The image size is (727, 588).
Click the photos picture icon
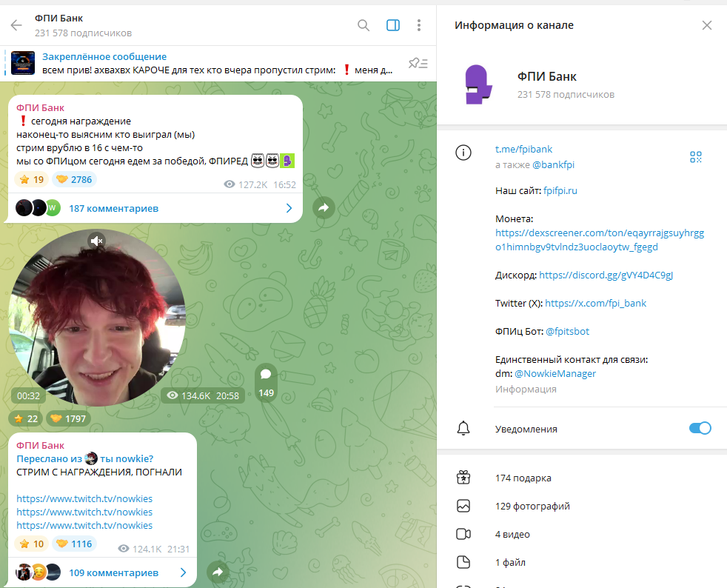(463, 506)
